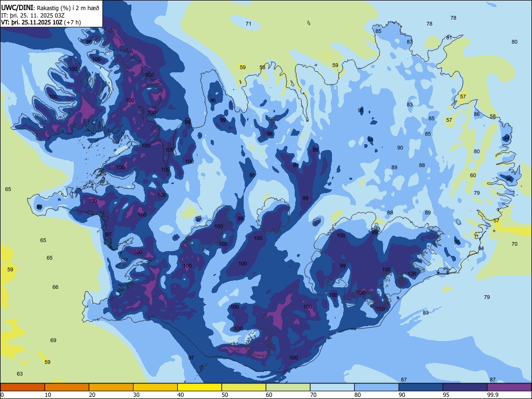Click the 70–80 pale blue legend swatch
The image size is (532, 399).
coord(332,387)
